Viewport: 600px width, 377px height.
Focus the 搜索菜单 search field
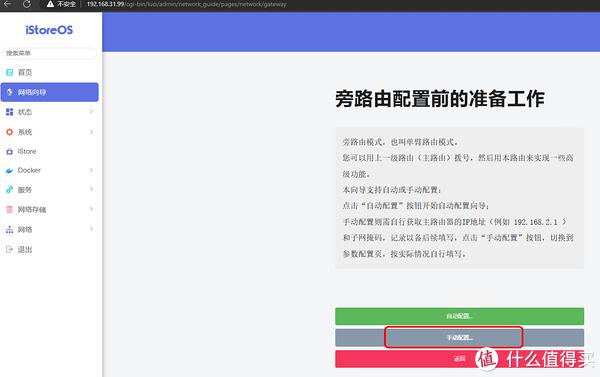[x=49, y=53]
